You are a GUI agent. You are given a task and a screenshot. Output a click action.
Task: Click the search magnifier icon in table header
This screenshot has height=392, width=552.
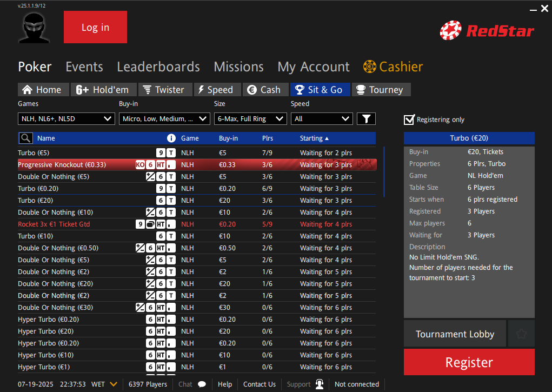26,138
